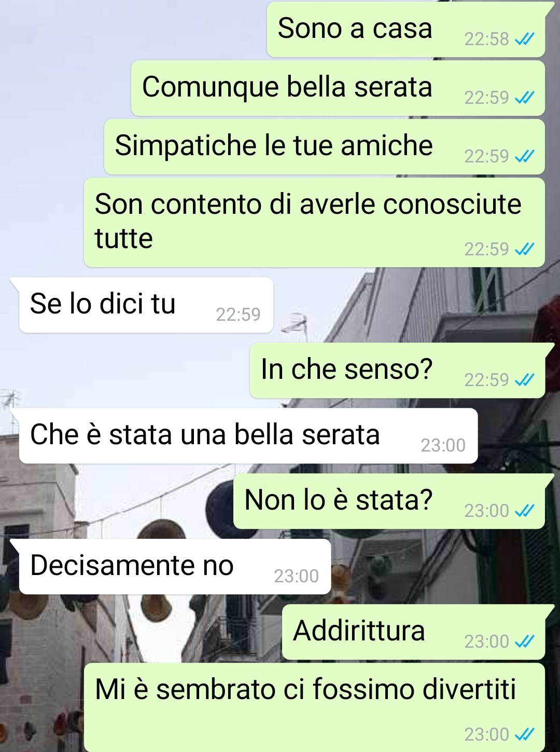
Task: Select the 'Sono a casa' message bubble
Action: click(406, 30)
